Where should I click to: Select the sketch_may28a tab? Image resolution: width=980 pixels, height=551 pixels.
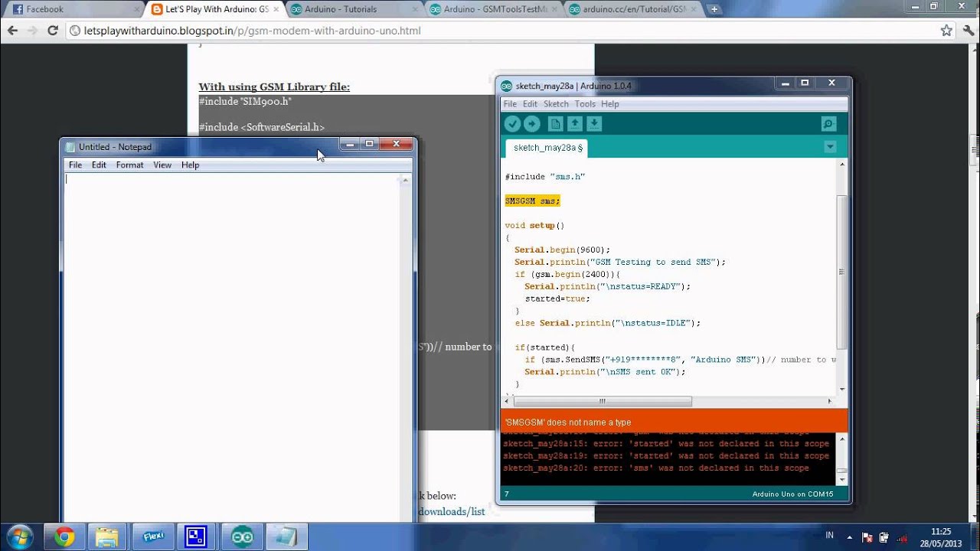(547, 148)
